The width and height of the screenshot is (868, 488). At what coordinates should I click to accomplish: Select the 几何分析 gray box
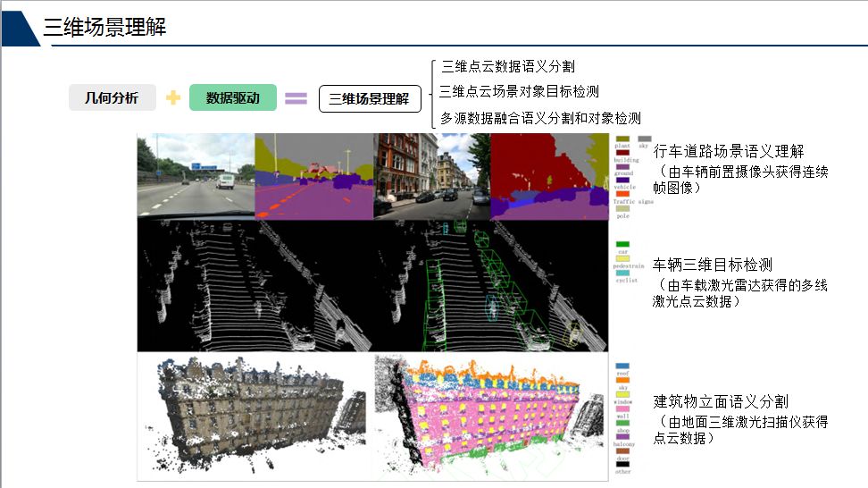pos(113,98)
